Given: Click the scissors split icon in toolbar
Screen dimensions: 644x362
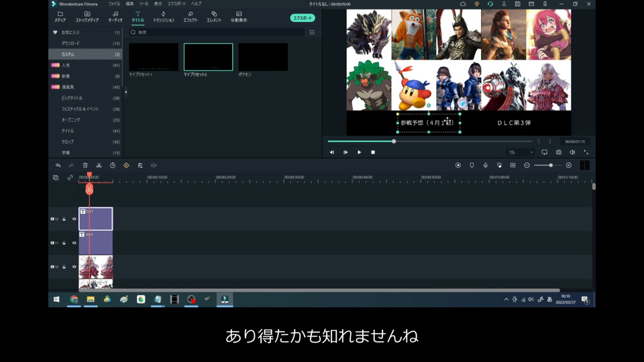Looking at the screenshot, I should (x=99, y=166).
